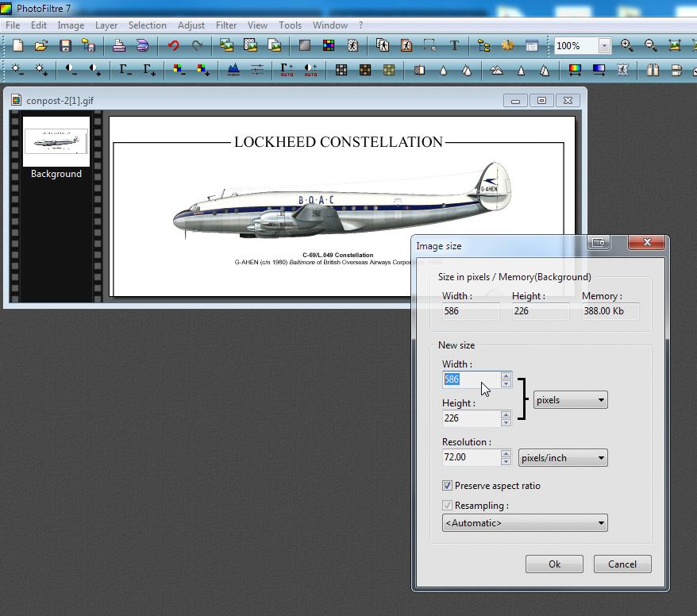The height and width of the screenshot is (616, 697).
Task: Open the Layer menu
Action: [106, 25]
